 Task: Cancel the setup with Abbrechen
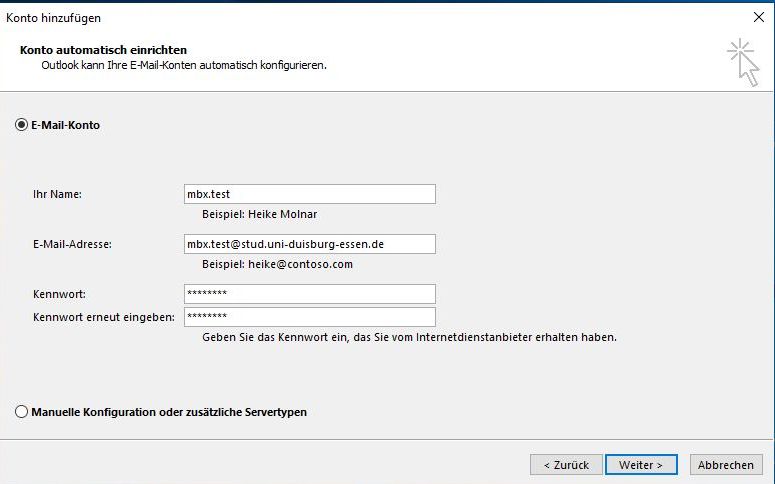click(x=726, y=465)
